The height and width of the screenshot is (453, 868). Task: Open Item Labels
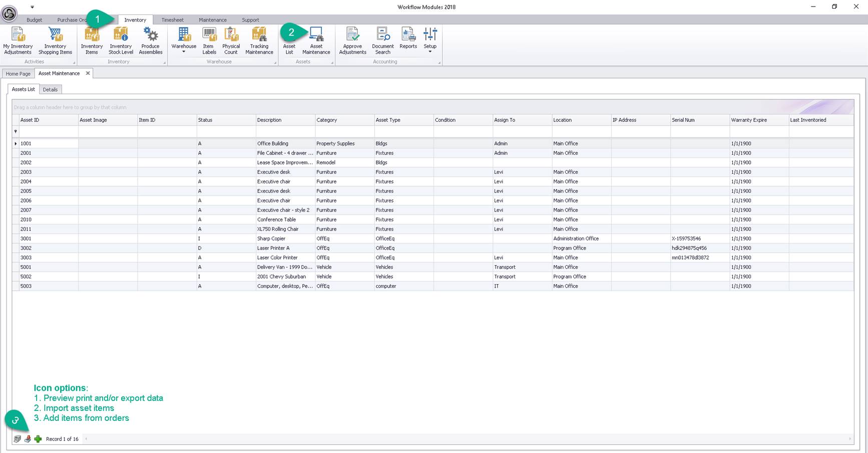coord(209,41)
